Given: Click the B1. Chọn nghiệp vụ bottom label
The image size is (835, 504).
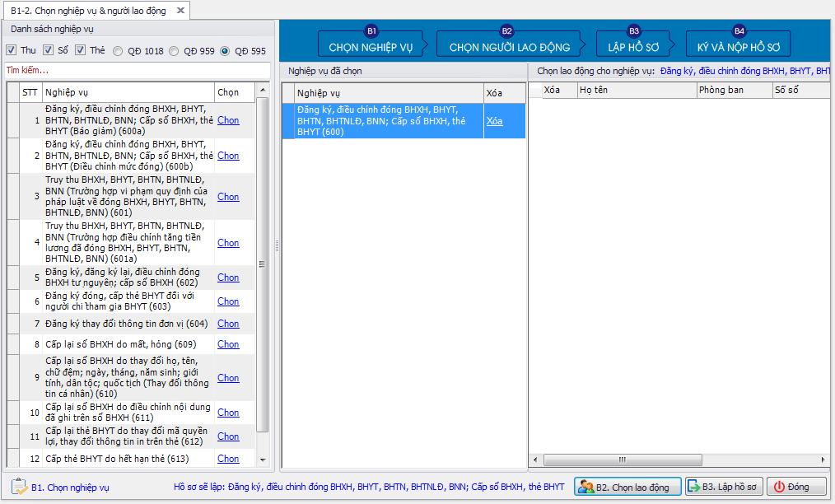Looking at the screenshot, I should click(x=70, y=488).
